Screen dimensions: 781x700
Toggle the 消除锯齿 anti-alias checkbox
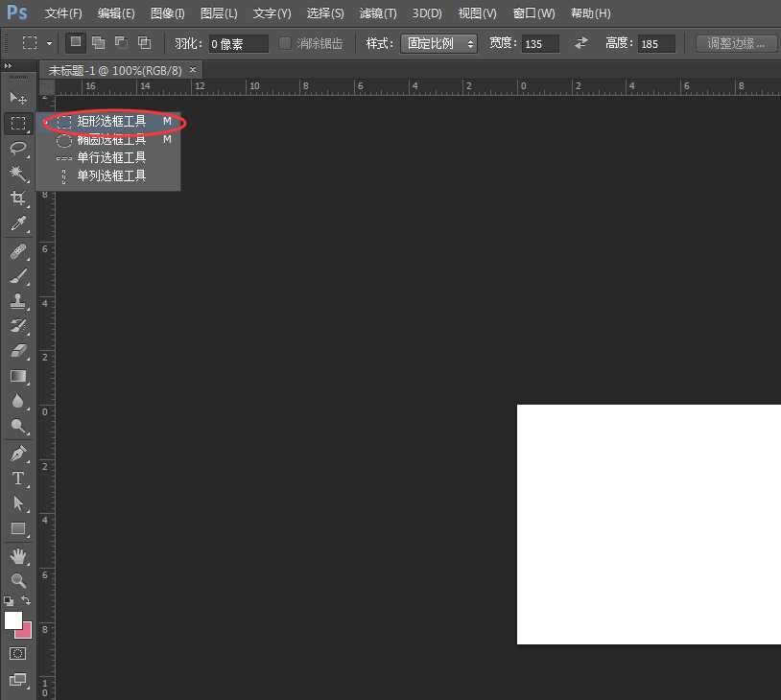click(x=285, y=43)
